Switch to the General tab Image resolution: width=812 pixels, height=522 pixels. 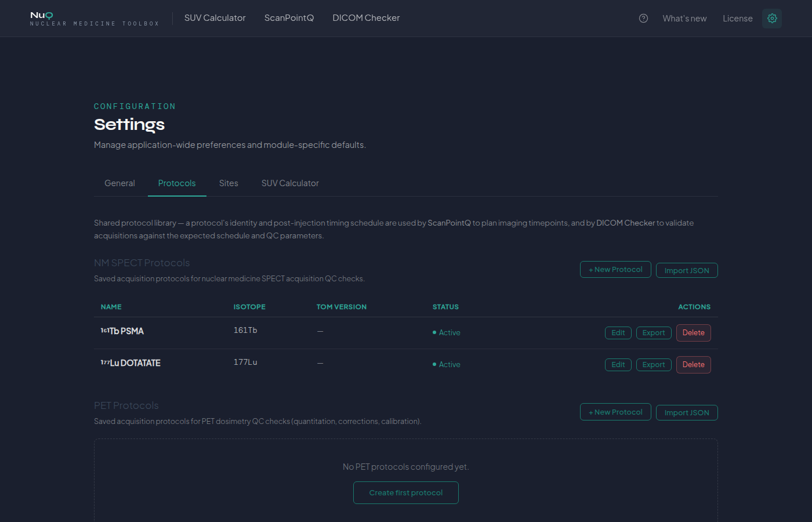(119, 183)
